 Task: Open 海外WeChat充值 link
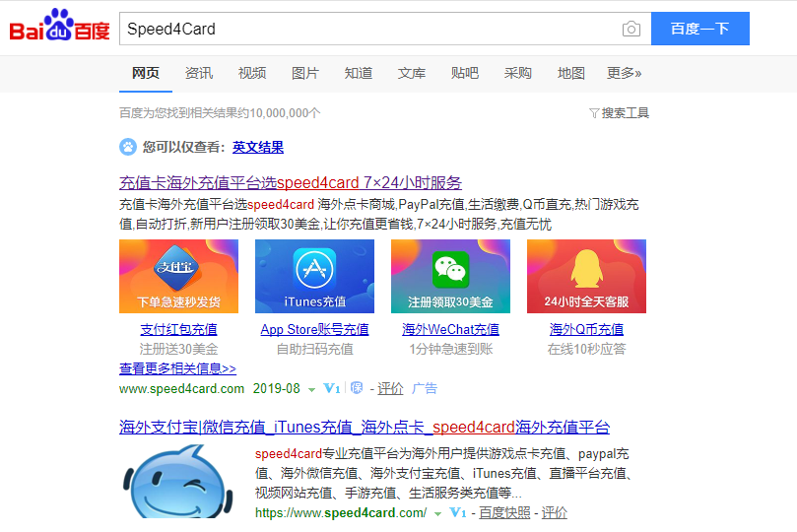click(x=450, y=329)
